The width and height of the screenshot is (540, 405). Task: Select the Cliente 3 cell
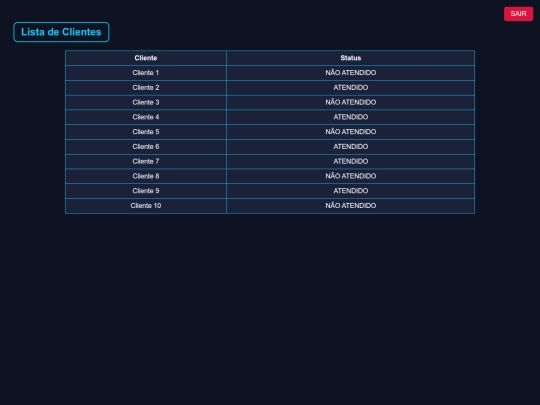146,102
